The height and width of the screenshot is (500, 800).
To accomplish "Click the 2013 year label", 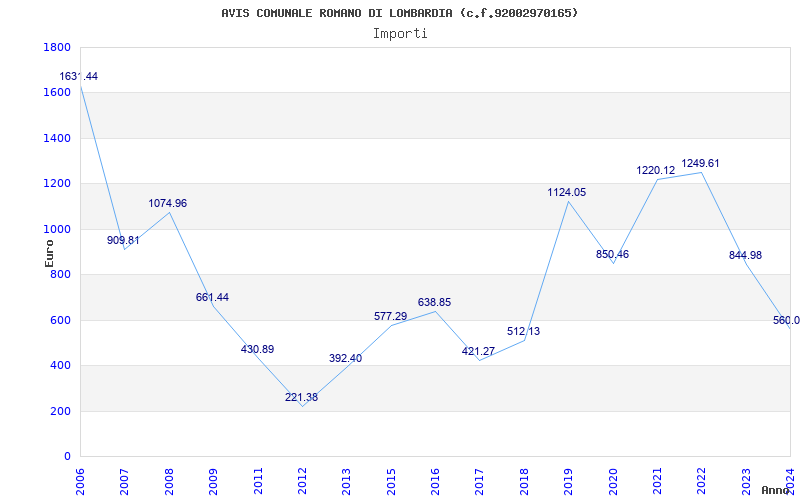I will pyautogui.click(x=346, y=482).
